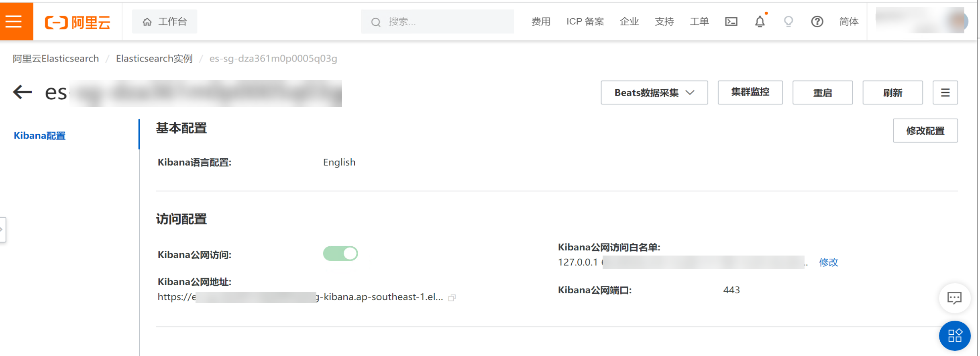The width and height of the screenshot is (980, 356).
Task: Expand the collapsed left side panel
Action: (2, 229)
